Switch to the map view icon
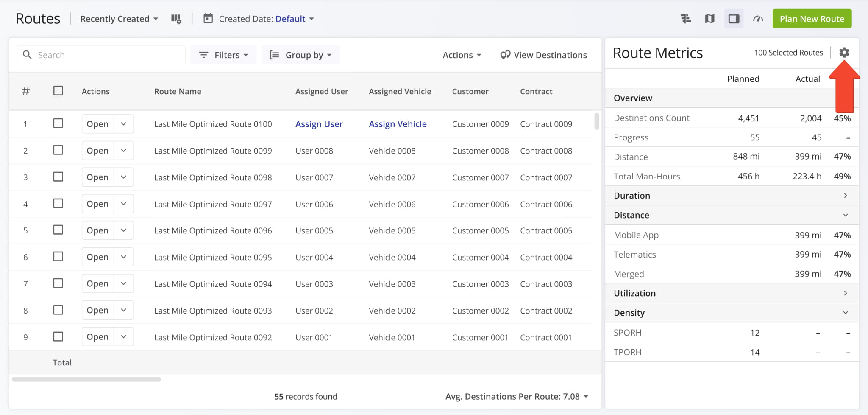Viewport: 868px width, 415px height. point(709,19)
